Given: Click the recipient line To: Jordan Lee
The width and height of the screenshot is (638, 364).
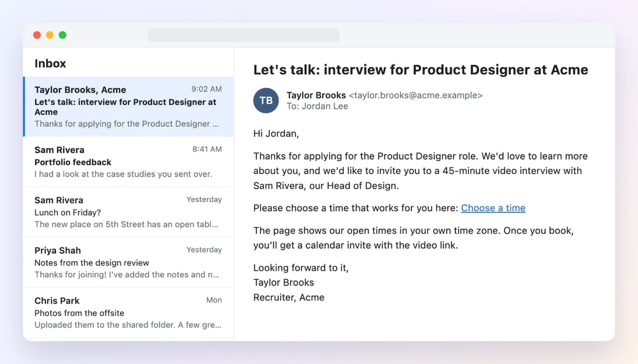Looking at the screenshot, I should [317, 106].
